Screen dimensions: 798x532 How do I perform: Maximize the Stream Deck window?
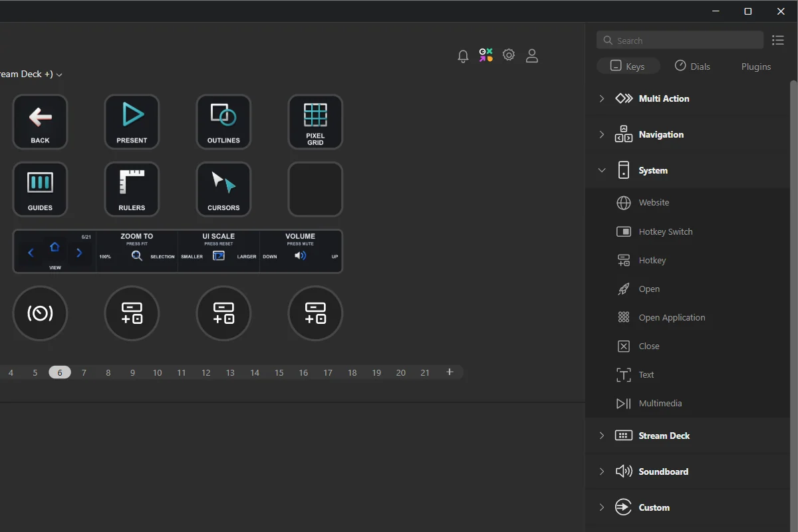pos(748,11)
